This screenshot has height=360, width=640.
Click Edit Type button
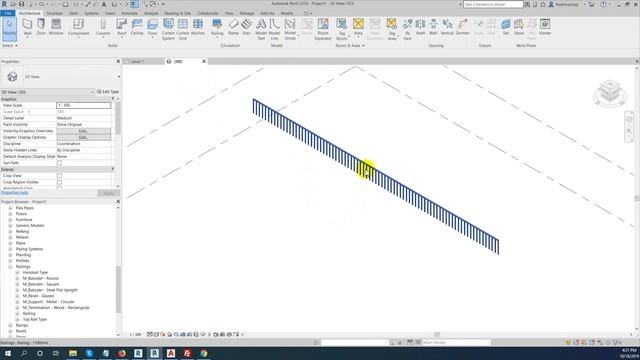click(x=108, y=92)
